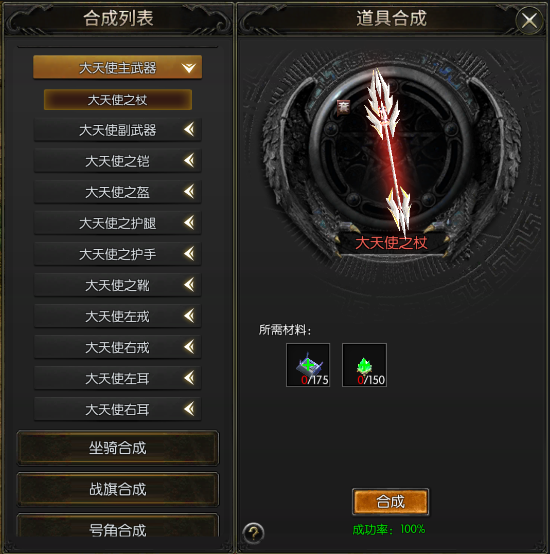The width and height of the screenshot is (550, 554).
Task: Click the green gem material icon
Action: 364,365
